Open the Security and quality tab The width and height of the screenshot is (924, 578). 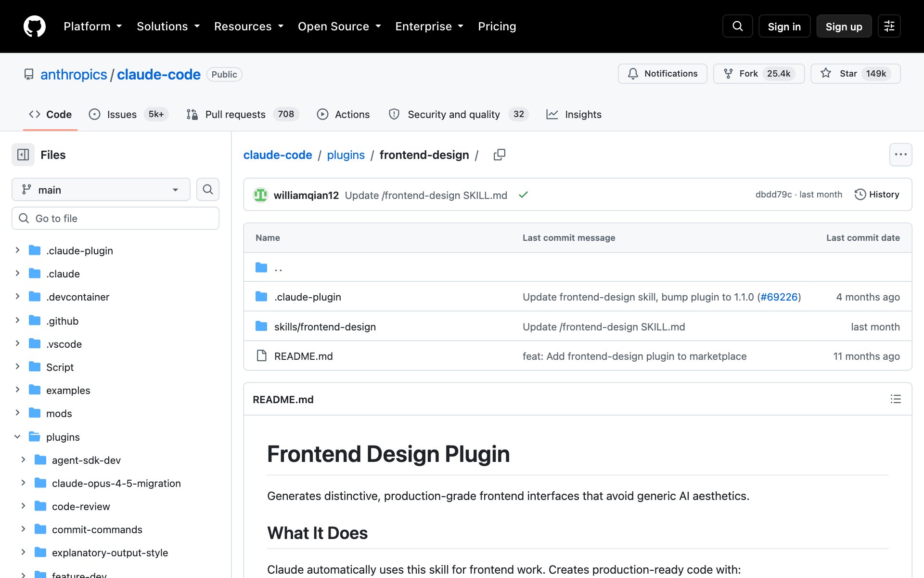[459, 114]
